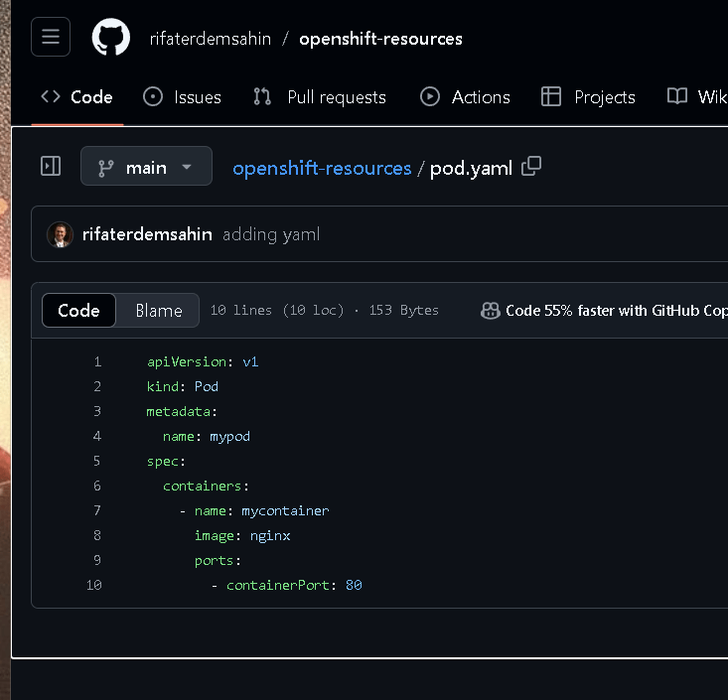Screen dimensions: 728x700
Task: Copy the pod.yaml file path
Action: [531, 166]
